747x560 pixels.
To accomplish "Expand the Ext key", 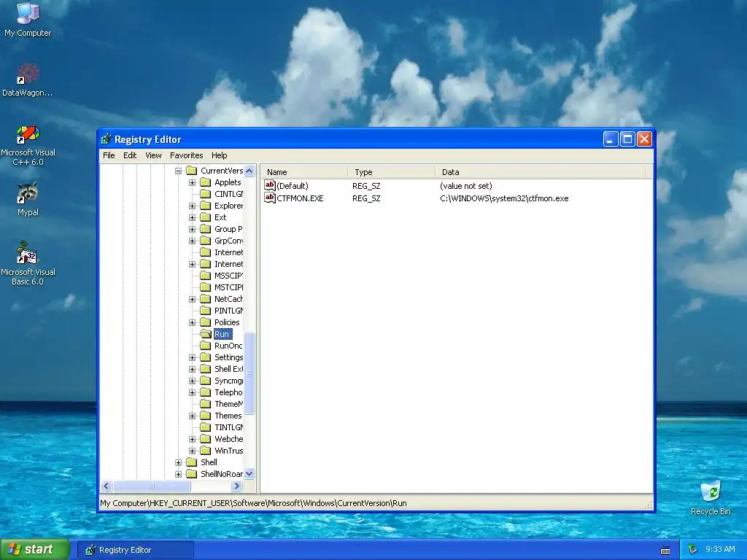I will pyautogui.click(x=192, y=217).
